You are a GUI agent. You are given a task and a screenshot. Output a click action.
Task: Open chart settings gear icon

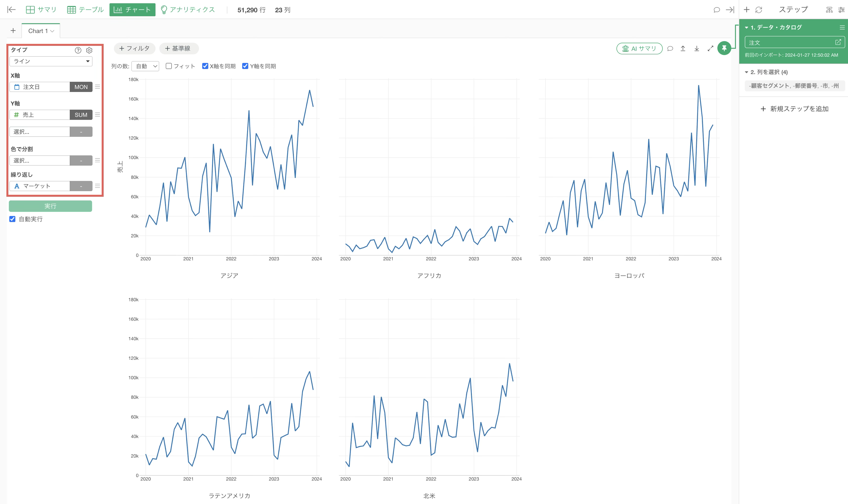(x=89, y=50)
